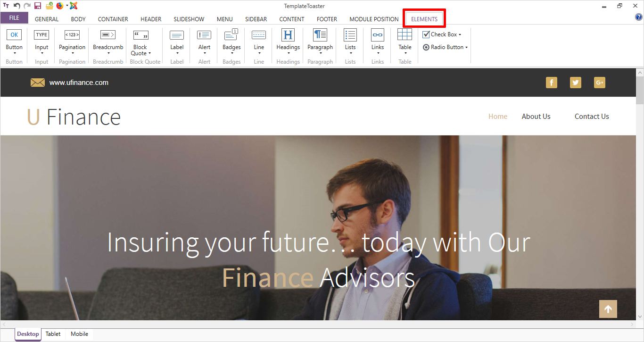
Task: Click the About Us navigation link
Action: point(536,117)
